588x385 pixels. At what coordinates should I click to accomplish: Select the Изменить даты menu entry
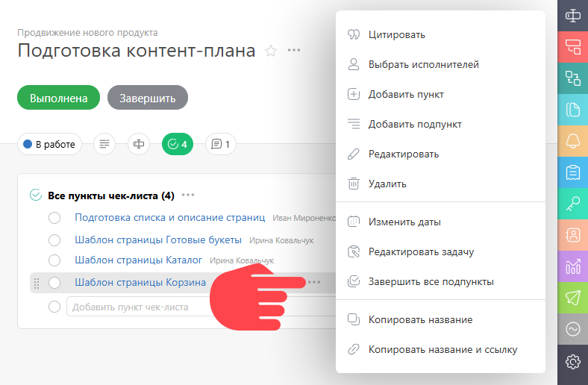point(440,222)
